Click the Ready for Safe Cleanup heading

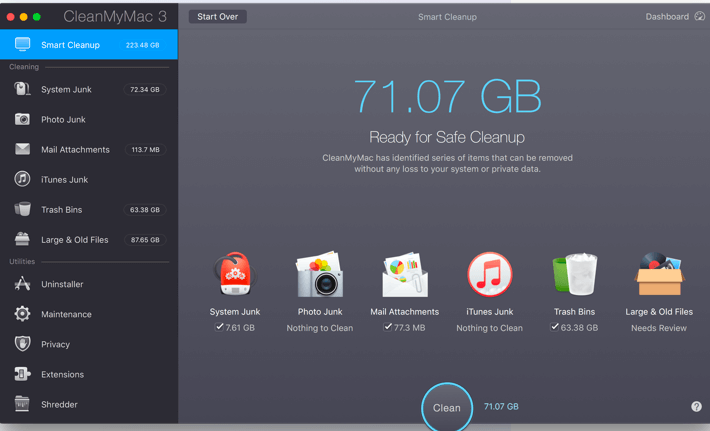tap(447, 137)
